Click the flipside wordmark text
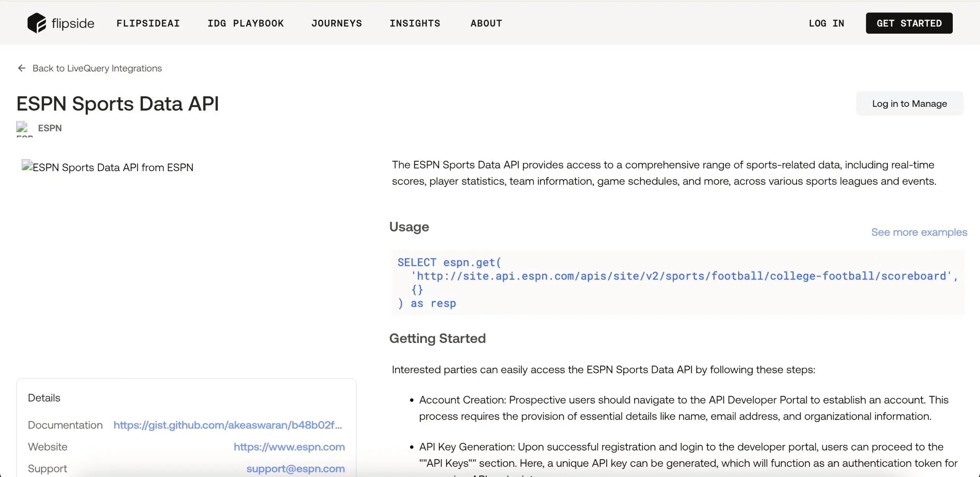 (73, 23)
